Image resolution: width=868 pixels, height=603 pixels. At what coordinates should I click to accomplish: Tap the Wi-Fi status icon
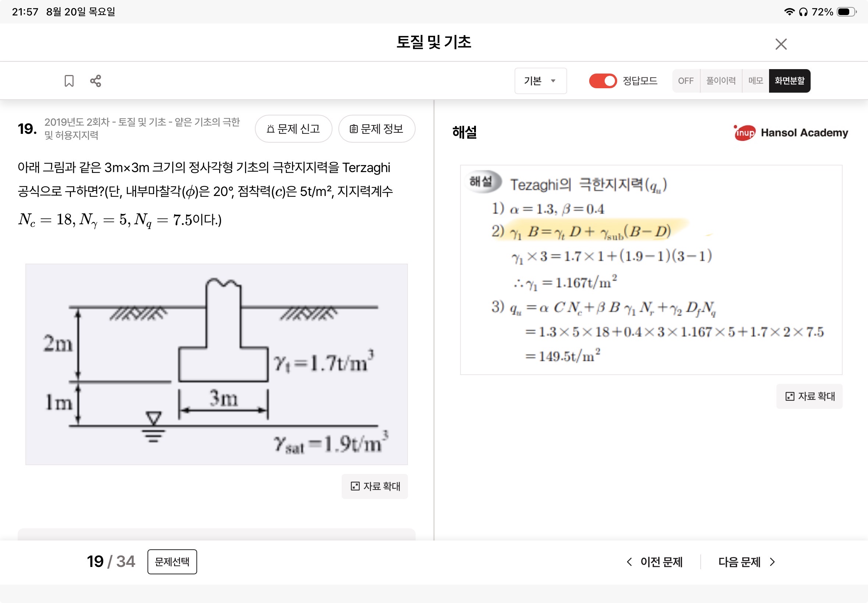coord(789,12)
